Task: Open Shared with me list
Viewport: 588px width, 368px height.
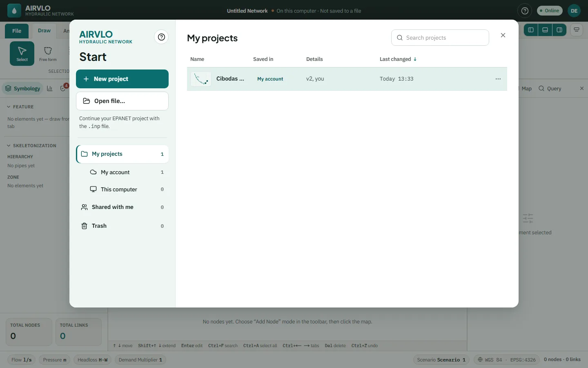Action: [122, 207]
